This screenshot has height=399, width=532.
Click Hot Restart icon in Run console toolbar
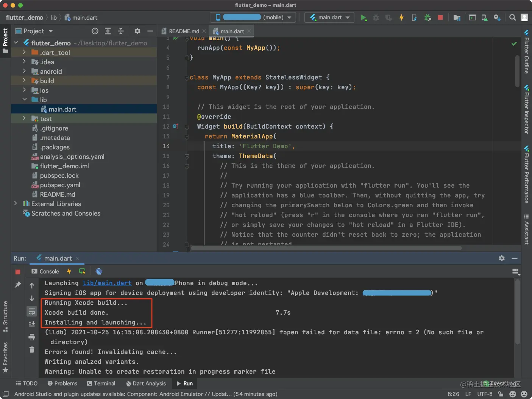click(x=82, y=271)
